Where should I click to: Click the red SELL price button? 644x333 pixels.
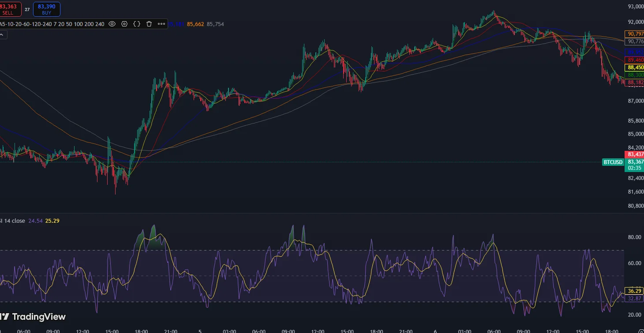(9, 9)
